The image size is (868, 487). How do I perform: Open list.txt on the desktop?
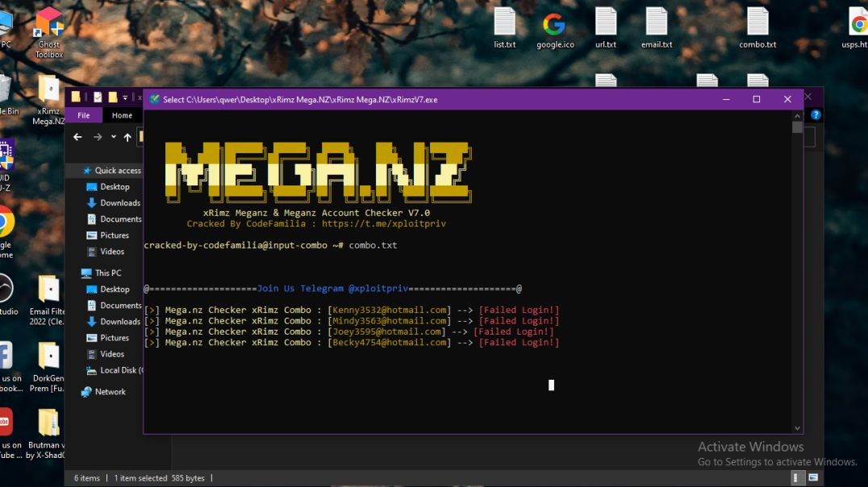point(504,27)
